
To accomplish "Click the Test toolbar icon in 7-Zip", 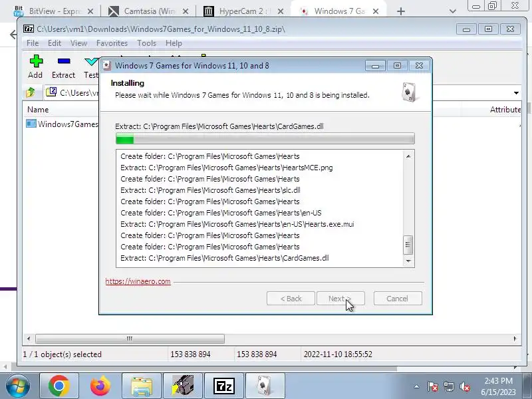I will (x=91, y=67).
